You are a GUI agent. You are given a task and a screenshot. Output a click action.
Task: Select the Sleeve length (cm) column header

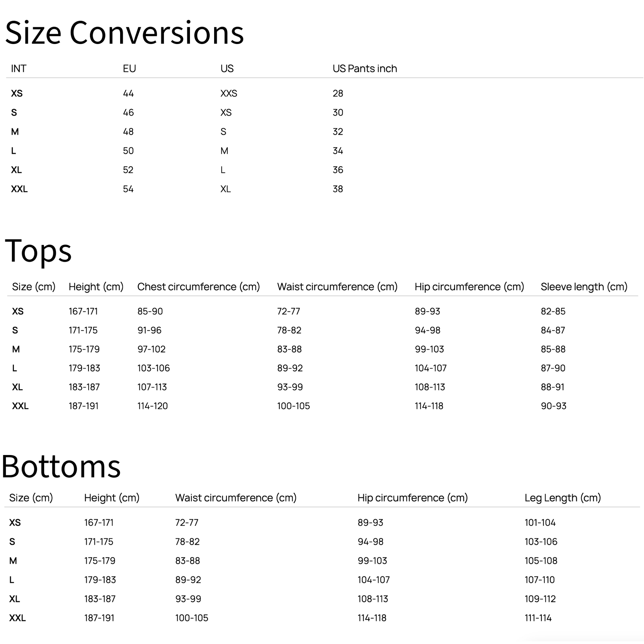[x=584, y=287]
